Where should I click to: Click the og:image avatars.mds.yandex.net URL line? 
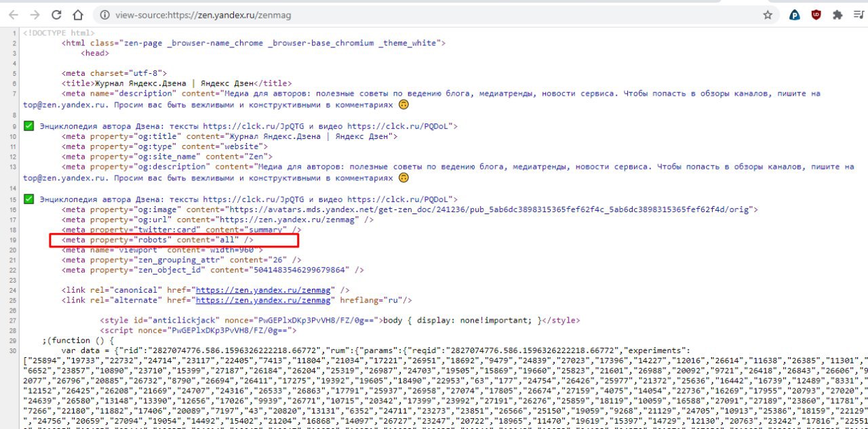point(410,210)
